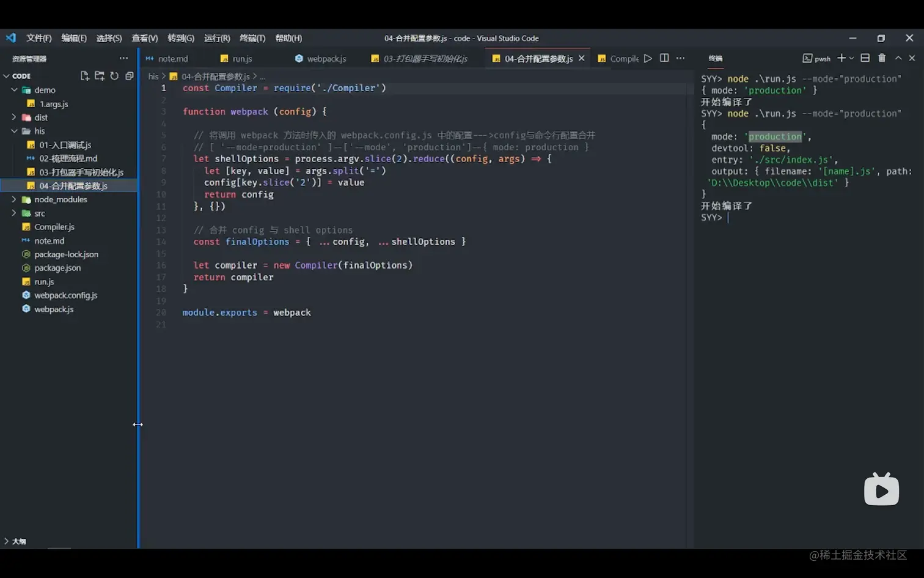Screen dimensions: 924x578
Task: Open the 编辑(E) menu
Action: click(74, 38)
